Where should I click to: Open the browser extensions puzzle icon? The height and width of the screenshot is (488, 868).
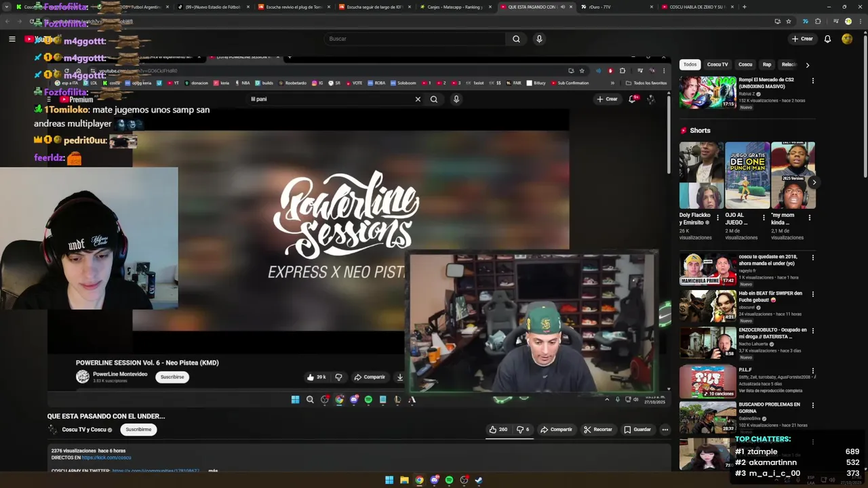pyautogui.click(x=818, y=21)
